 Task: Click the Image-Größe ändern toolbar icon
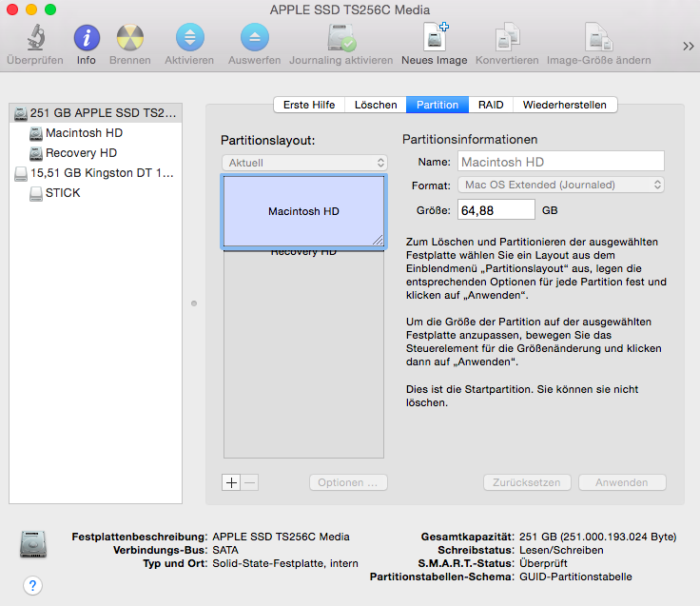tap(598, 36)
